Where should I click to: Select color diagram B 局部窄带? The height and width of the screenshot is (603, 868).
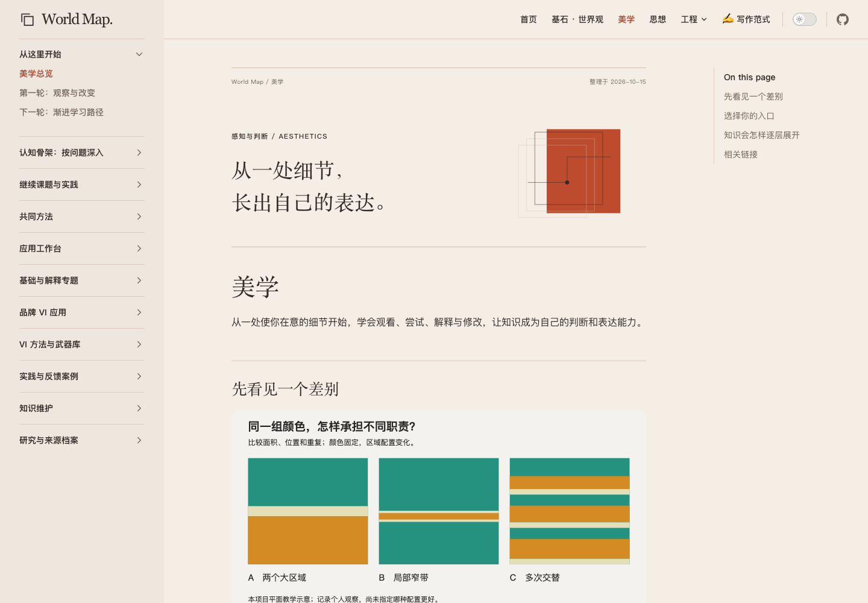coord(439,511)
